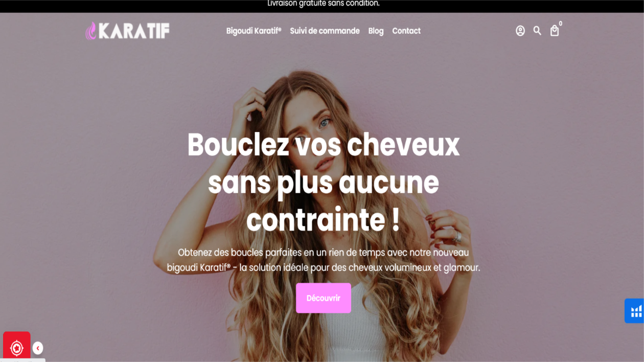This screenshot has height=362, width=644.
Task: Open the Blog menu link
Action: coord(376,31)
